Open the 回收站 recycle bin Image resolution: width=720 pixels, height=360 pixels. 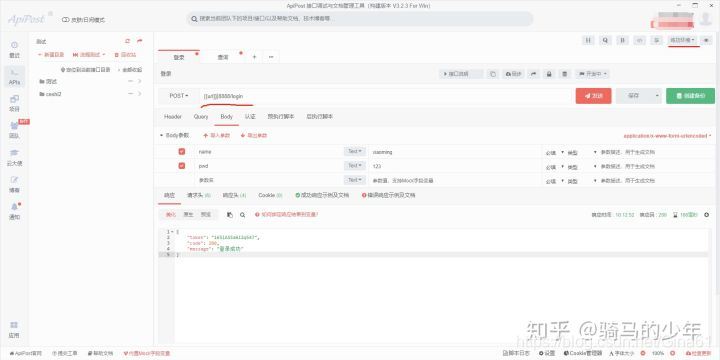[x=125, y=55]
